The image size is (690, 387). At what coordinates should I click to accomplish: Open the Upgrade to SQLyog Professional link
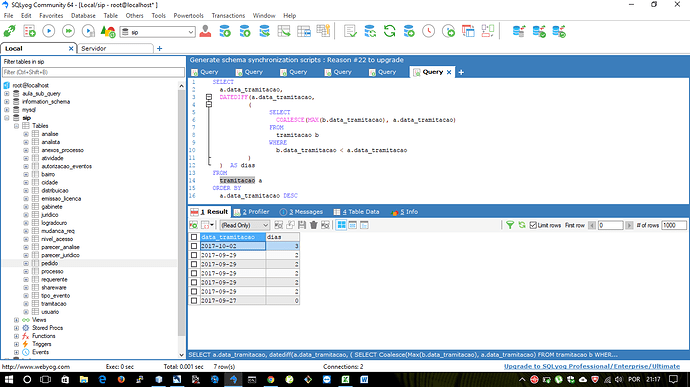592,366
